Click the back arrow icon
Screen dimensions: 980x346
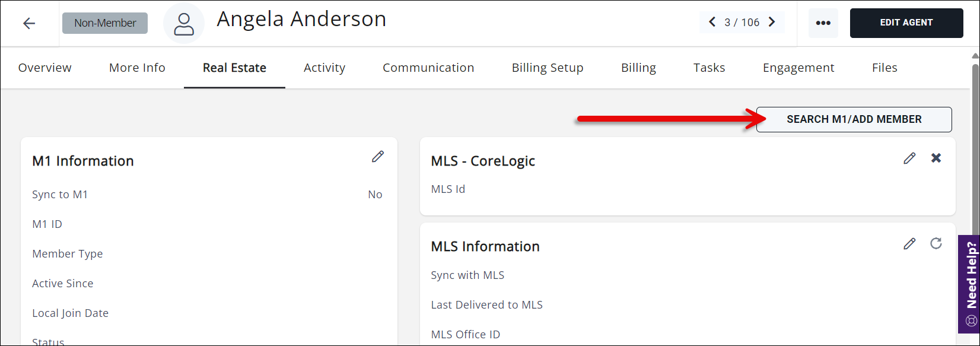point(29,23)
